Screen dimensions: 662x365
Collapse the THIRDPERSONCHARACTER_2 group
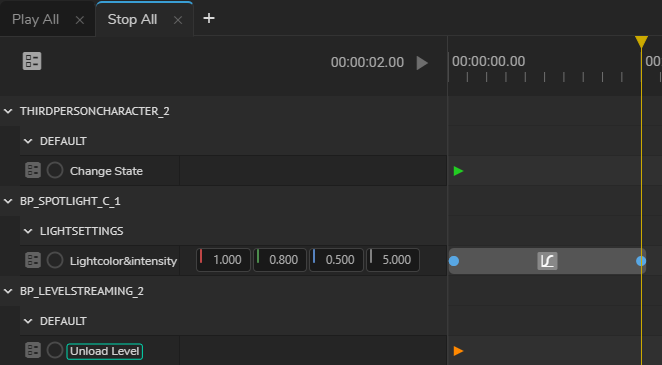pos(8,111)
